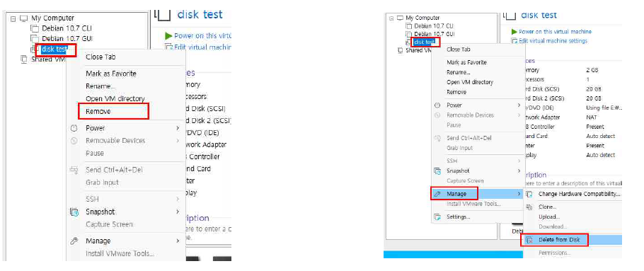This screenshot has height=271, width=644.
Task: Click the Using file value for CD/DVD (IDE)
Action: coord(604,108)
